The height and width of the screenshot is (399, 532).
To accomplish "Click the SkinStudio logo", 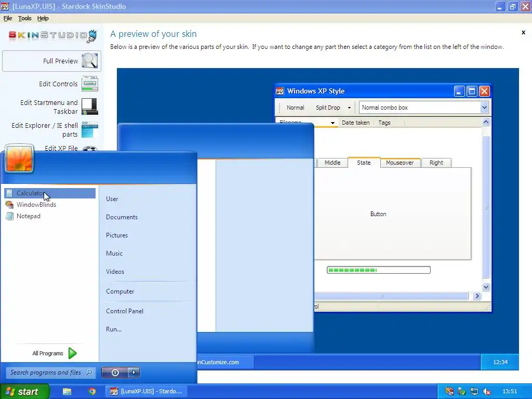I will [x=52, y=35].
